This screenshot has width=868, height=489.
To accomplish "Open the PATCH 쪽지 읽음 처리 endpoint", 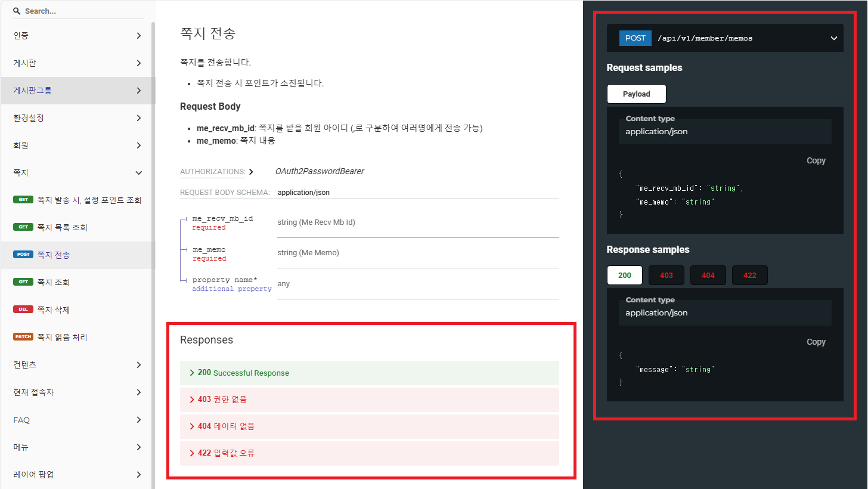I will pyautogui.click(x=62, y=337).
